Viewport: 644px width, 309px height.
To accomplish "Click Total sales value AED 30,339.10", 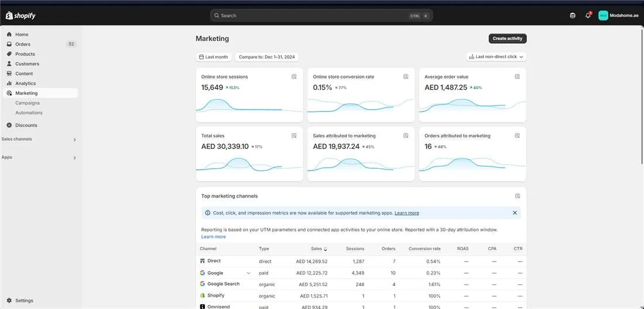I will point(225,147).
